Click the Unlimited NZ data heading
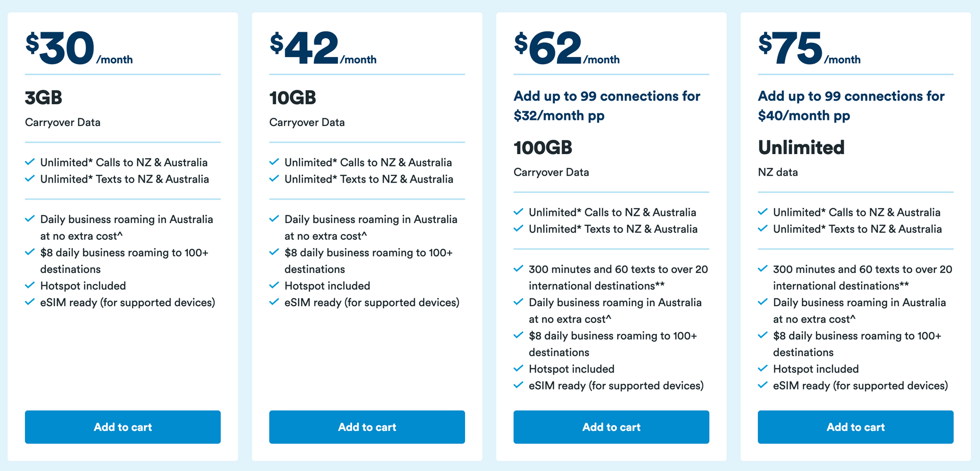 [801, 147]
